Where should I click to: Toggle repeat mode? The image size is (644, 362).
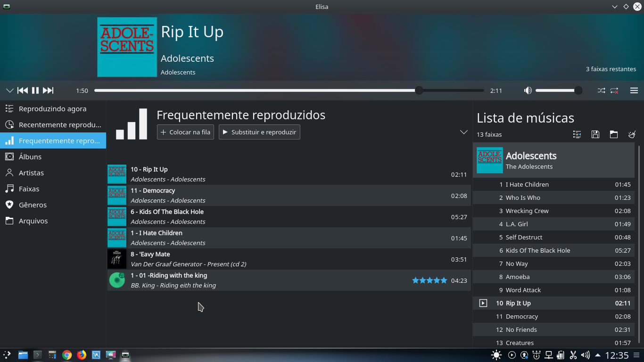click(x=614, y=90)
